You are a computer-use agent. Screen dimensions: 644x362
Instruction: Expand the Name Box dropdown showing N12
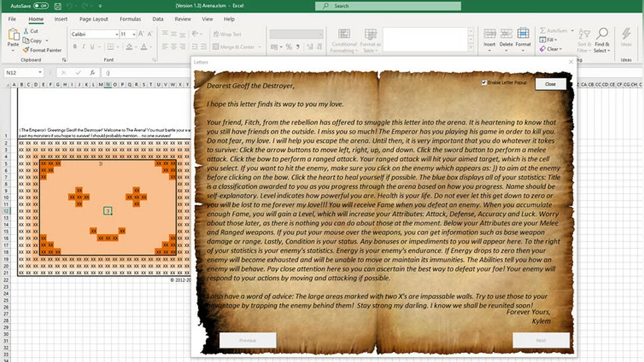click(x=40, y=72)
